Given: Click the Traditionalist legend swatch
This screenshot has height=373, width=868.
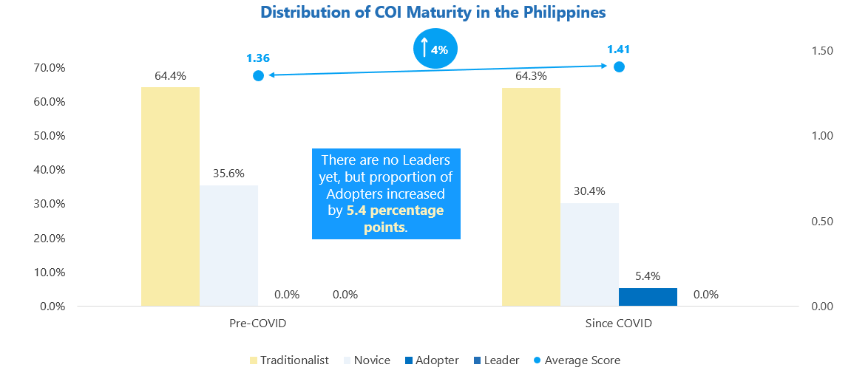Looking at the screenshot, I should pyautogui.click(x=253, y=360).
